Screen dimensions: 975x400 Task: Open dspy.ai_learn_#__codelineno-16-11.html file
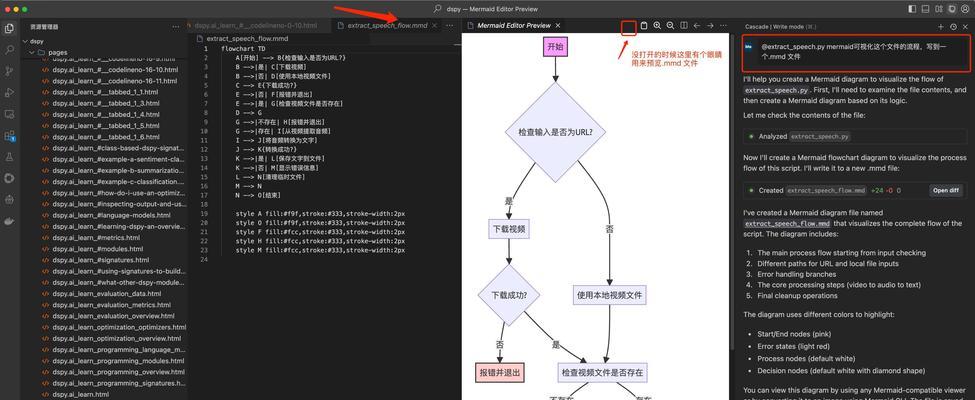115,81
